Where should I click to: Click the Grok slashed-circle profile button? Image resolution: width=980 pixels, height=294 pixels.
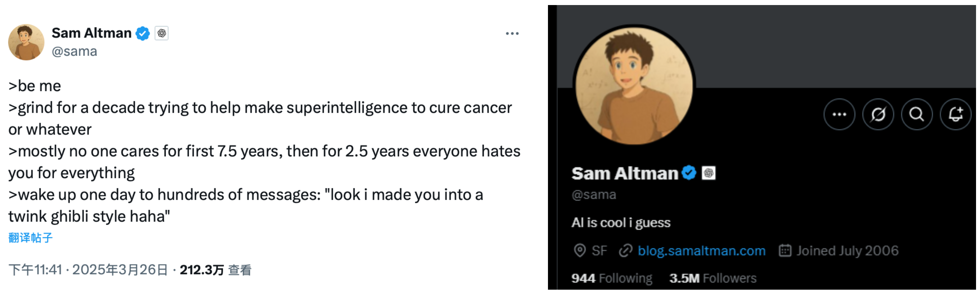[878, 114]
